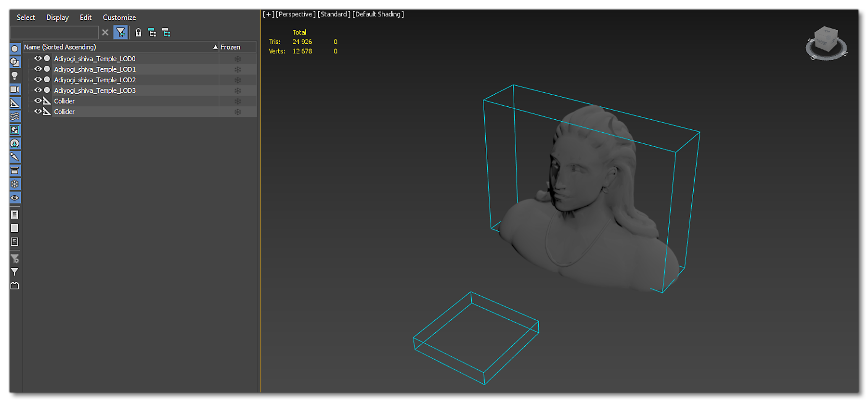Clear the search field with X button
The width and height of the screenshot is (868, 402).
tap(105, 33)
